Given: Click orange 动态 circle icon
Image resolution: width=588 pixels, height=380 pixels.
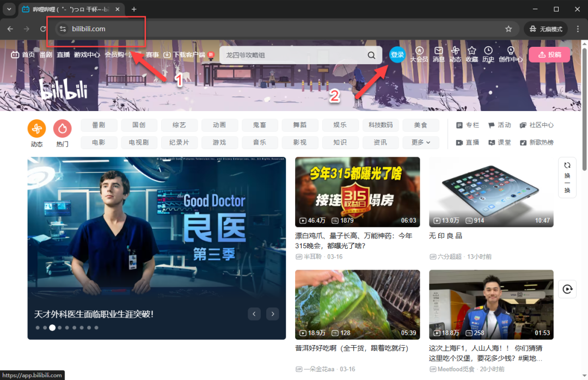Looking at the screenshot, I should pyautogui.click(x=36, y=129).
